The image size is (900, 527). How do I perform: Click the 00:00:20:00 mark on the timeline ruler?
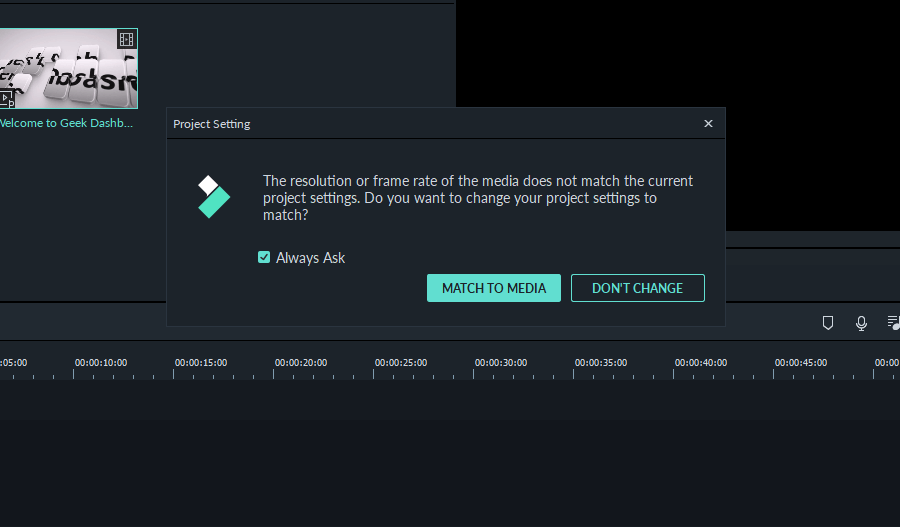[x=301, y=363]
